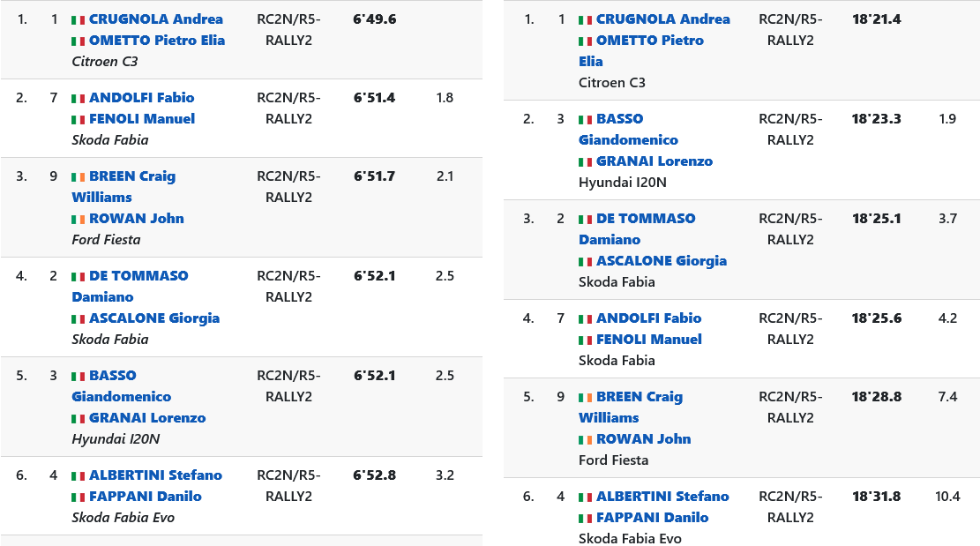The width and height of the screenshot is (980, 546).
Task: Click Italian flag beside CRUGNOLA Andrea in 6'49.6 row
Action: click(79, 19)
